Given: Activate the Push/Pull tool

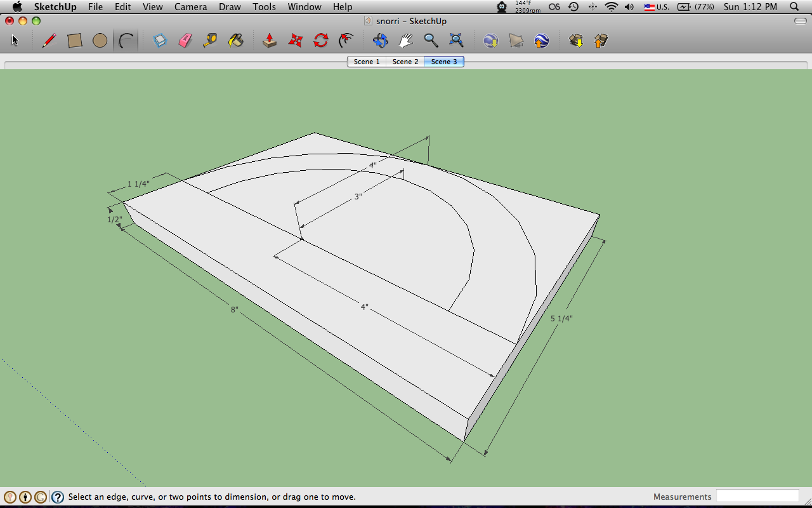Looking at the screenshot, I should [270, 41].
